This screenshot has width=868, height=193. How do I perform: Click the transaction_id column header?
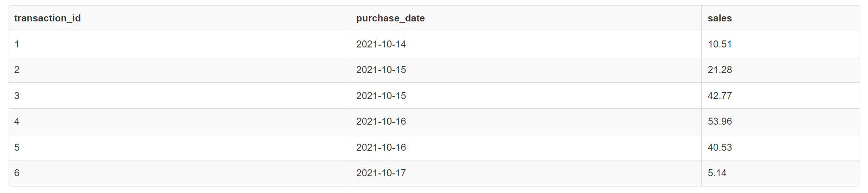[47, 18]
